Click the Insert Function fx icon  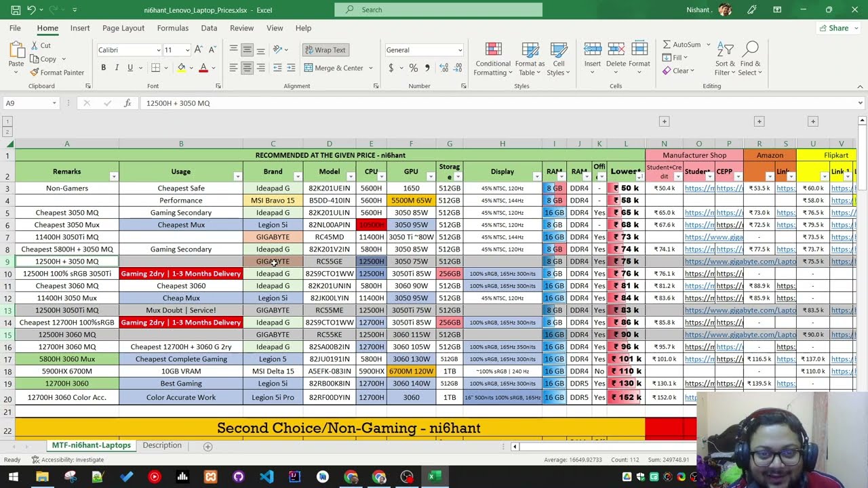tap(127, 103)
